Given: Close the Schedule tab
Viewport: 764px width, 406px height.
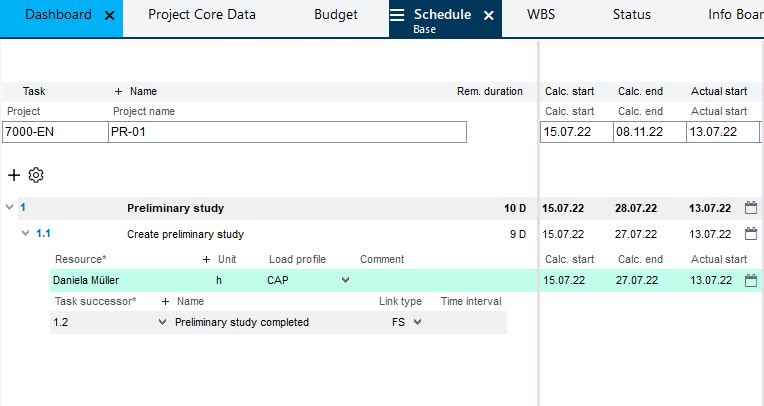Looking at the screenshot, I should click(489, 15).
